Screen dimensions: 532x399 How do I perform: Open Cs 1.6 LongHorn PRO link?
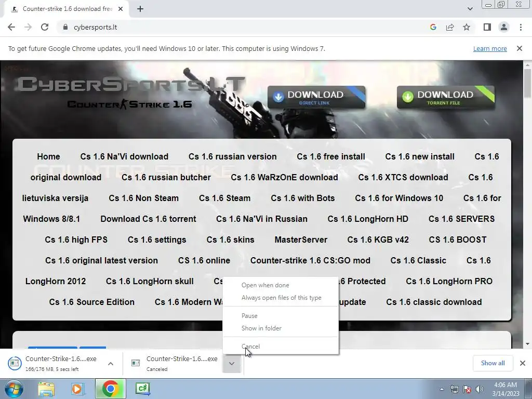pos(449,281)
